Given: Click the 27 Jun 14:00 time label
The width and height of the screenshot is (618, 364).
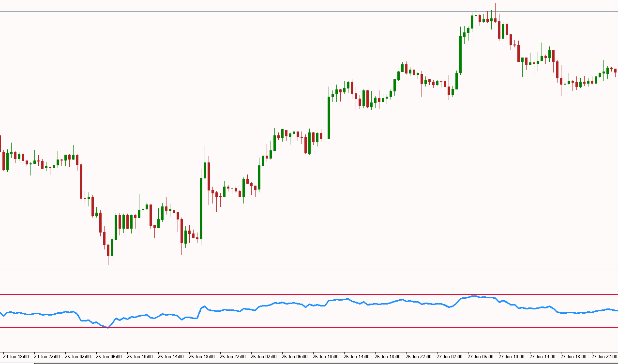Looking at the screenshot, I should [x=543, y=357].
